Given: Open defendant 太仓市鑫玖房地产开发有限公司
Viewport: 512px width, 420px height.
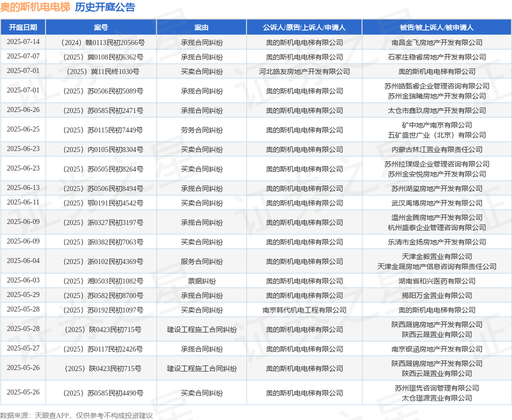Looking at the screenshot, I should tap(437, 110).
